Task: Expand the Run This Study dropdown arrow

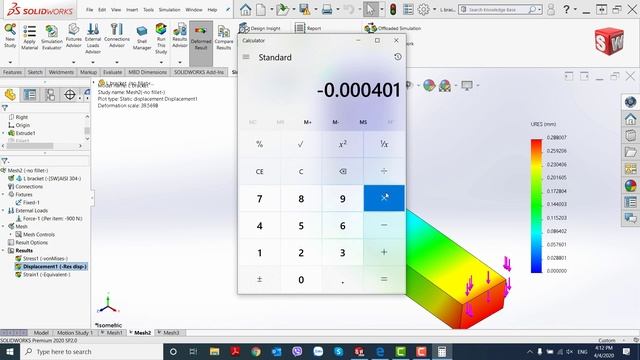Action: (x=161, y=62)
